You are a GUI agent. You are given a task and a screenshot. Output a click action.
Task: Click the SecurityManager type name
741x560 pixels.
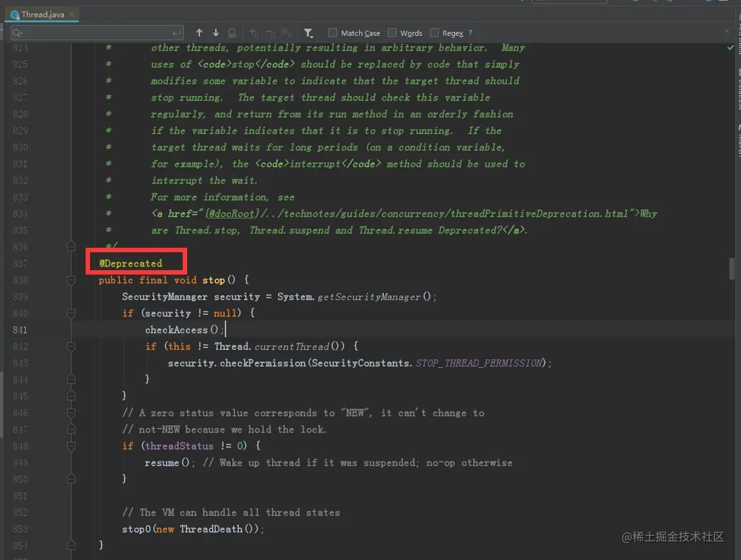(x=164, y=297)
